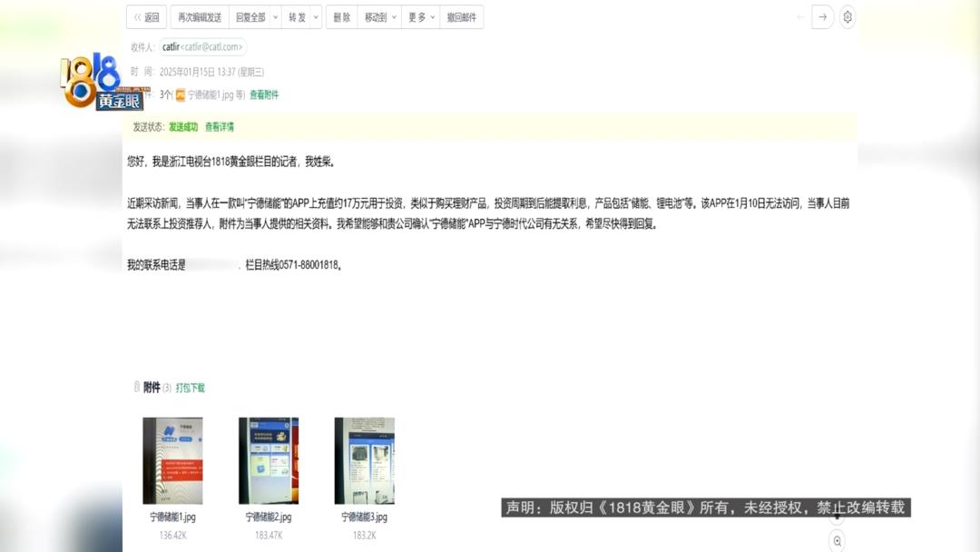
Task: Open the 更多 more options dropdown
Action: [421, 17]
